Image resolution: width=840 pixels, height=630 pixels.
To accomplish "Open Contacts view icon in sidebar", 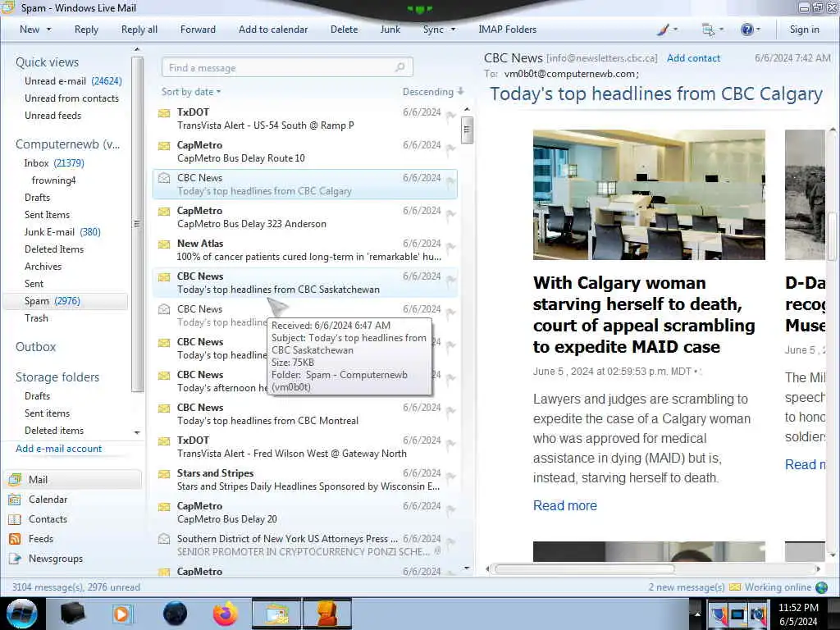I will [x=15, y=519].
